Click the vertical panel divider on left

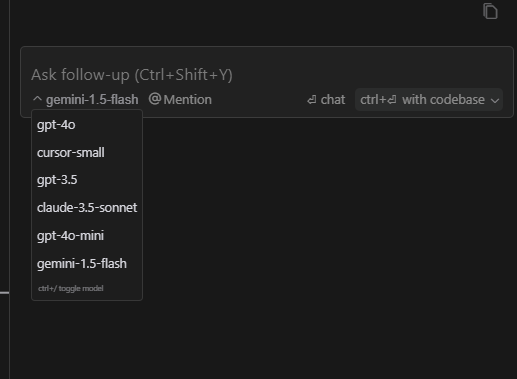pyautogui.click(x=9, y=189)
